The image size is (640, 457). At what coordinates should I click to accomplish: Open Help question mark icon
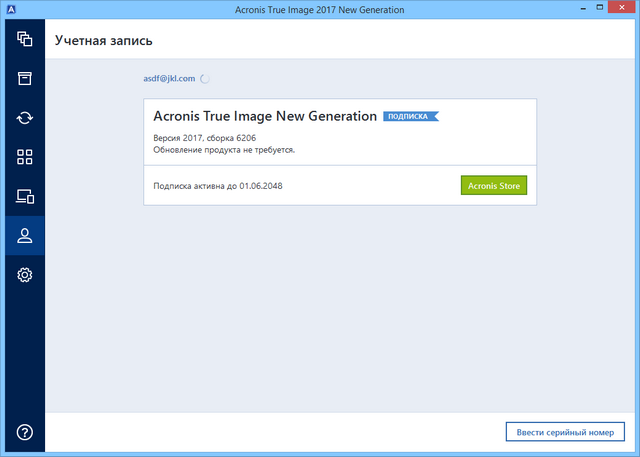coord(24,432)
